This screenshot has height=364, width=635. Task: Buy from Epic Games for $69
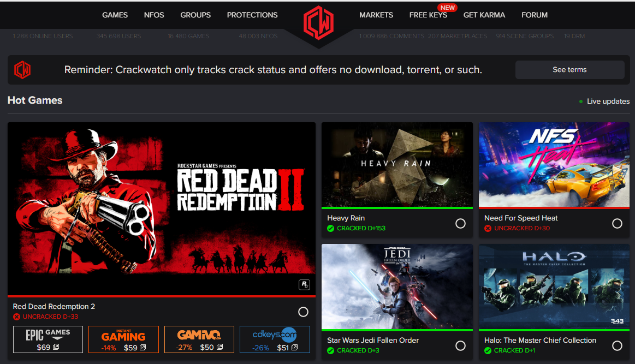48,339
